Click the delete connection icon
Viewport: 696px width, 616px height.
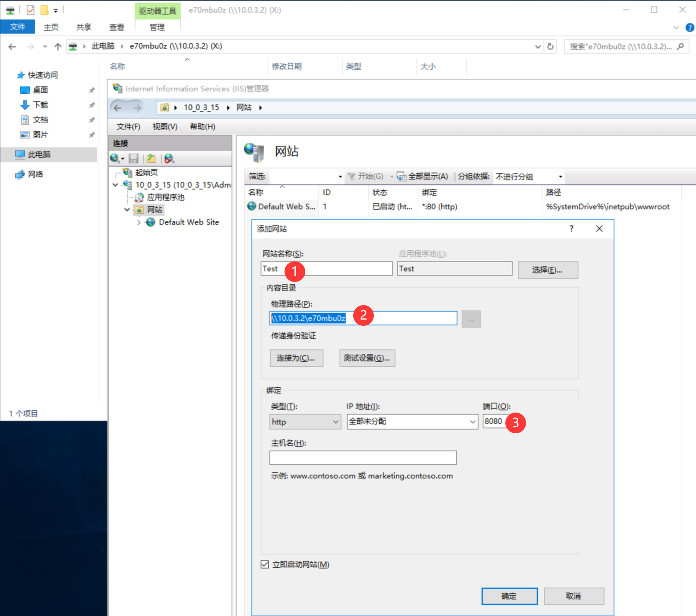[169, 158]
